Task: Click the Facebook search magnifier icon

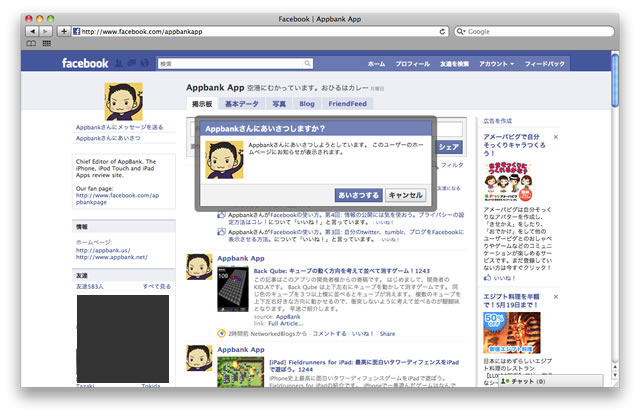Action: 307,63
